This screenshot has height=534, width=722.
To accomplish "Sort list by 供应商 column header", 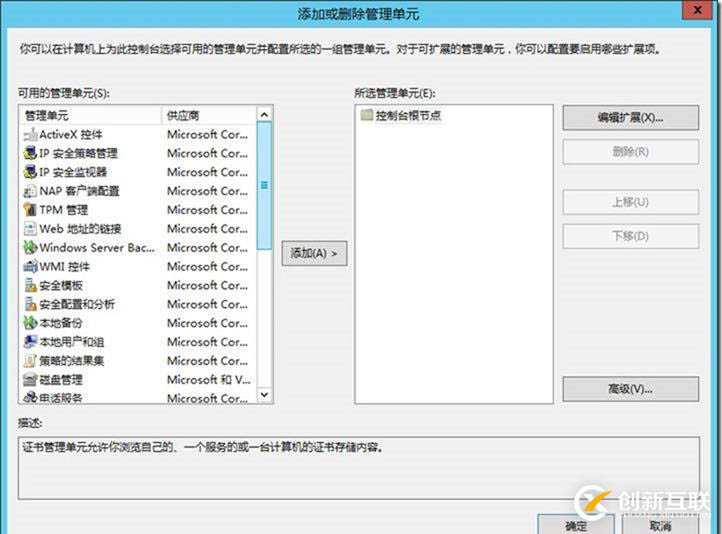I will pos(208,115).
